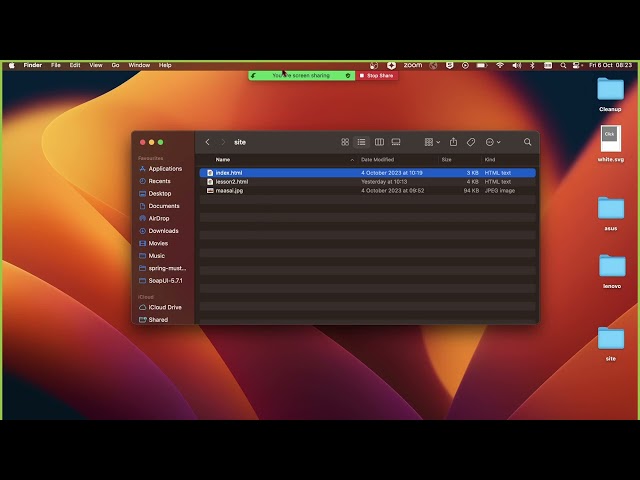Select the lesson2.html file row
The width and height of the screenshot is (640, 480).
(367, 182)
